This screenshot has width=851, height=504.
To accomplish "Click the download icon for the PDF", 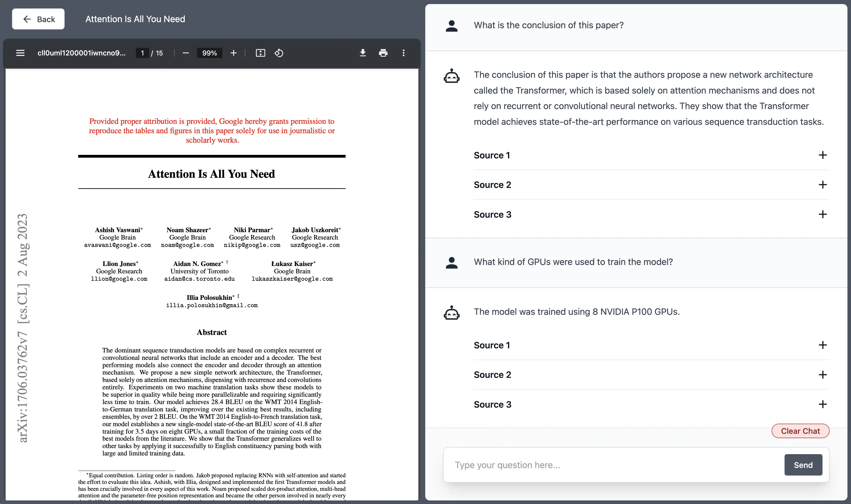I will (x=362, y=53).
